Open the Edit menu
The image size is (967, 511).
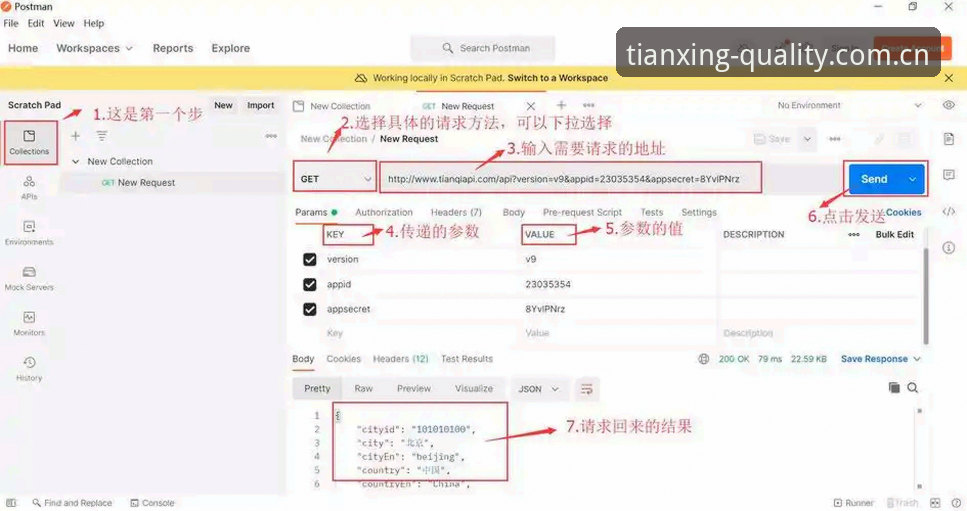[x=36, y=23]
